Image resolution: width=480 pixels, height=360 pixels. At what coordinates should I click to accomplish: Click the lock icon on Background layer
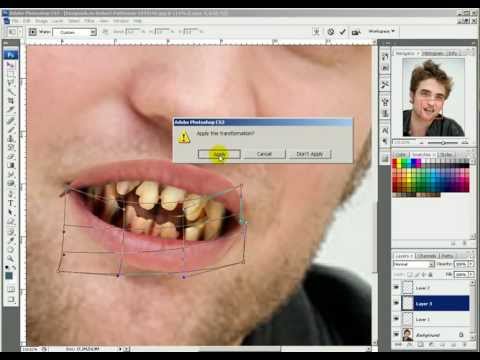[x=461, y=334]
